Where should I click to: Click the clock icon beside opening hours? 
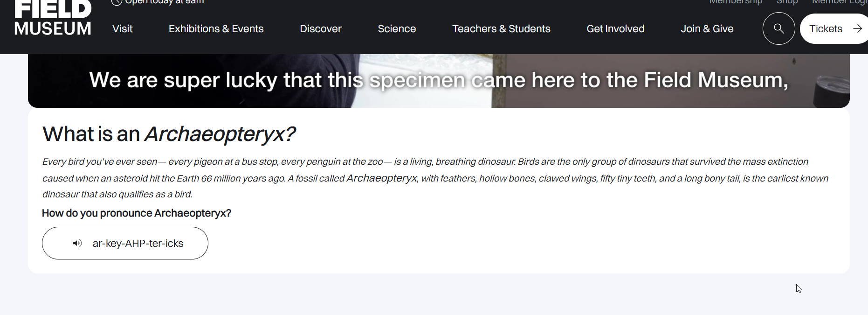[x=117, y=2]
